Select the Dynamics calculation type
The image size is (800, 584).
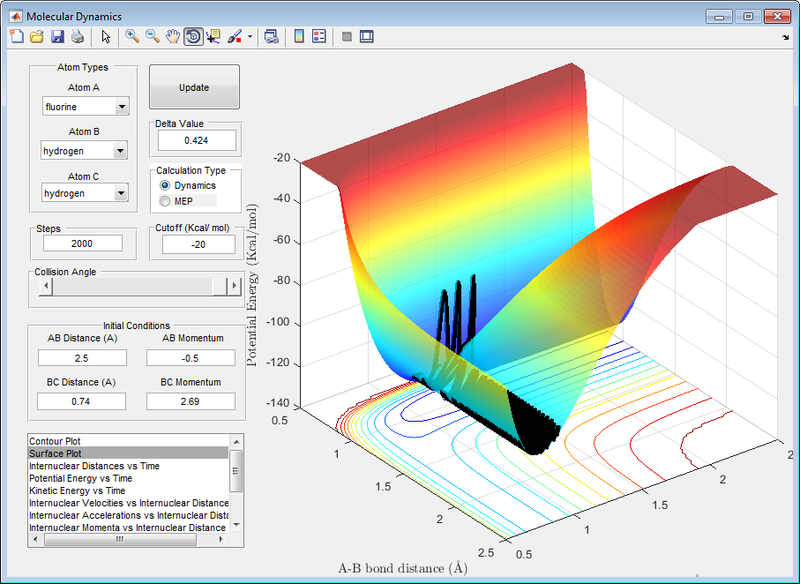(x=165, y=186)
